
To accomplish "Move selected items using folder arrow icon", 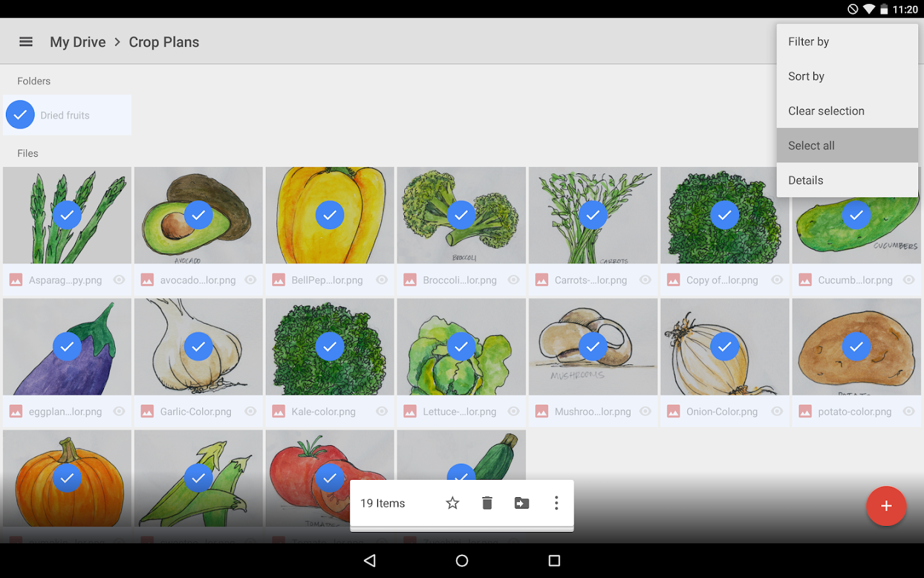I will 522,503.
